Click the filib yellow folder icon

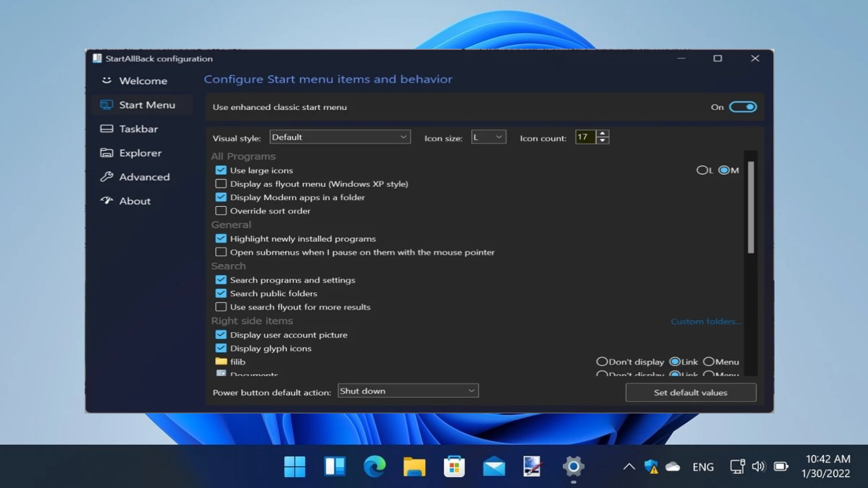tap(221, 361)
